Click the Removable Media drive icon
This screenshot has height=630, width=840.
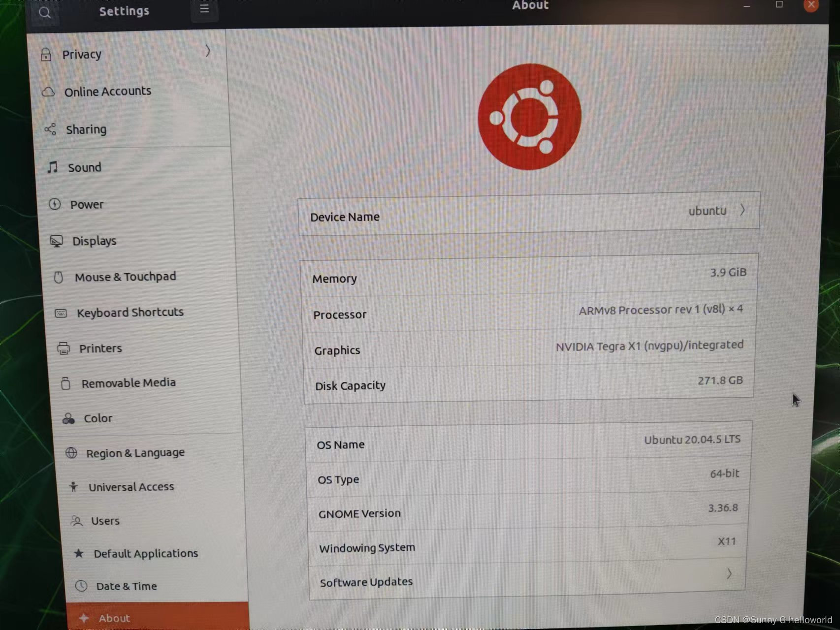coord(65,383)
